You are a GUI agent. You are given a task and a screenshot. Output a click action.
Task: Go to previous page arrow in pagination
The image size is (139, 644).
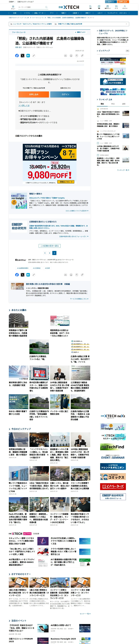[45, 253]
